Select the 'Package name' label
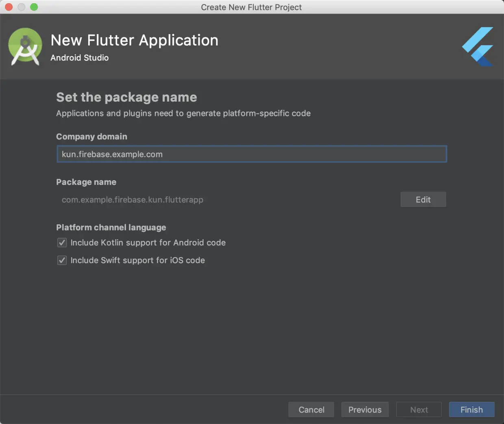504x424 pixels. 86,182
